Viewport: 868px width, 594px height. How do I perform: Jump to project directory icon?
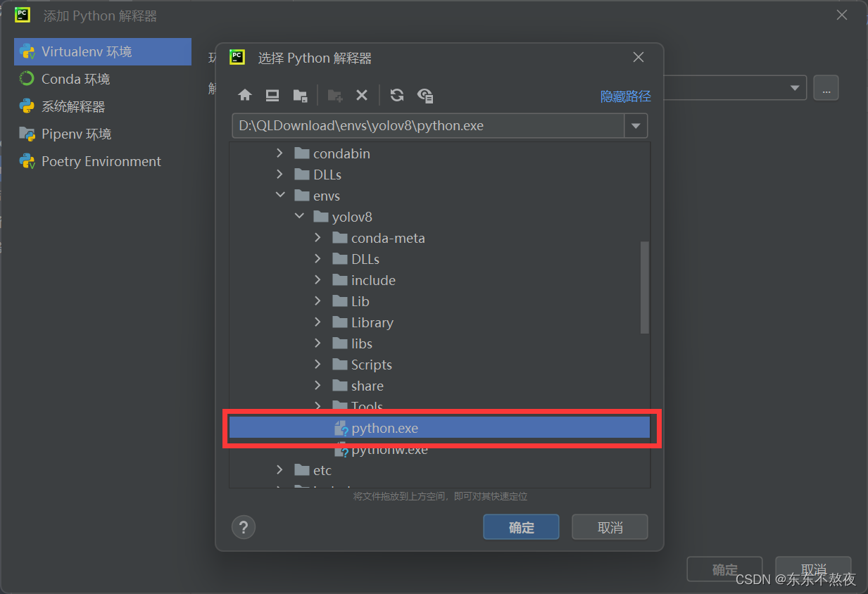point(300,95)
